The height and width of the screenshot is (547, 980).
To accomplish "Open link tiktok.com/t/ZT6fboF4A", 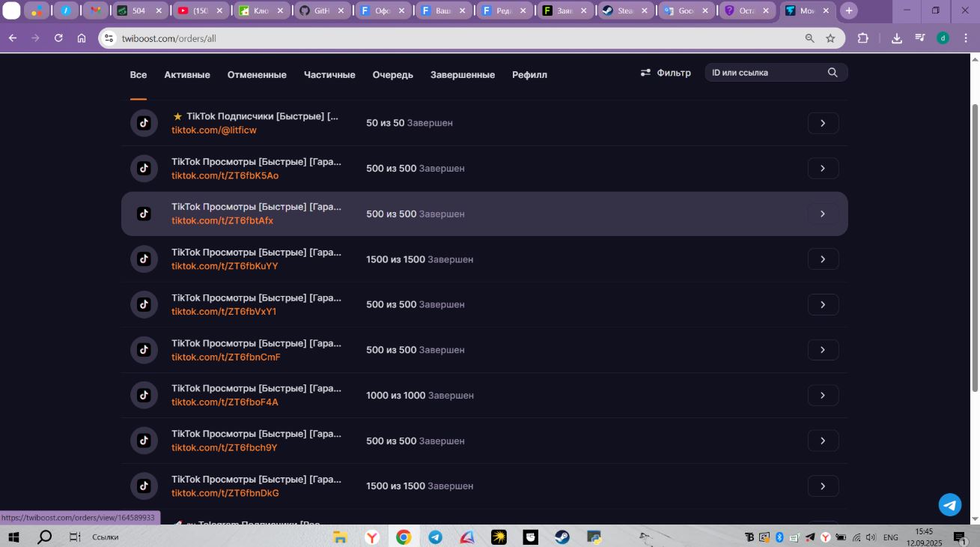I will click(x=225, y=402).
